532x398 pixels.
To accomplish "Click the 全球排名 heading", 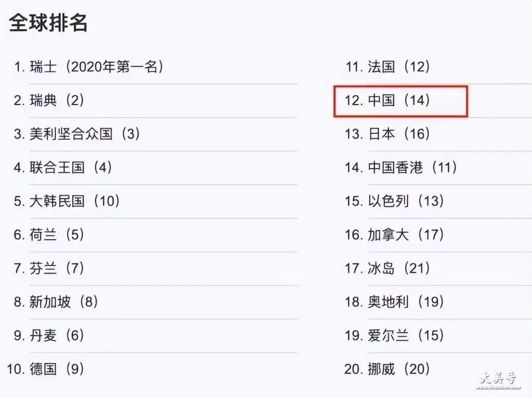I will click(48, 23).
